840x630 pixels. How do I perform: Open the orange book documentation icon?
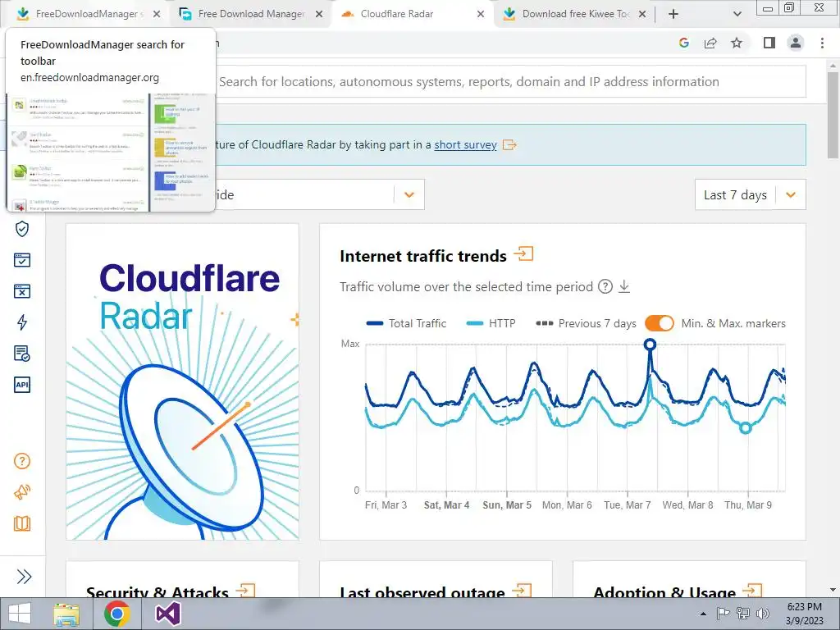pos(22,523)
